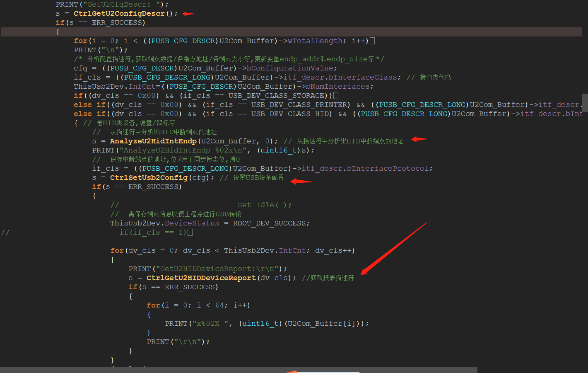Image resolution: width=588 pixels, height=373 pixels.
Task: Click the commented-out Set_Idle( ) call
Action: point(265,205)
